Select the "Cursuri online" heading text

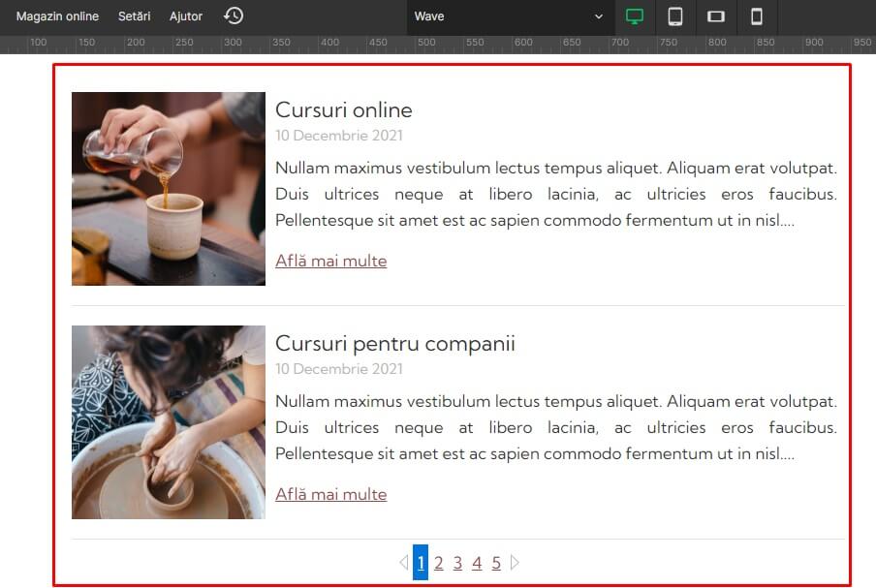pyautogui.click(x=343, y=109)
